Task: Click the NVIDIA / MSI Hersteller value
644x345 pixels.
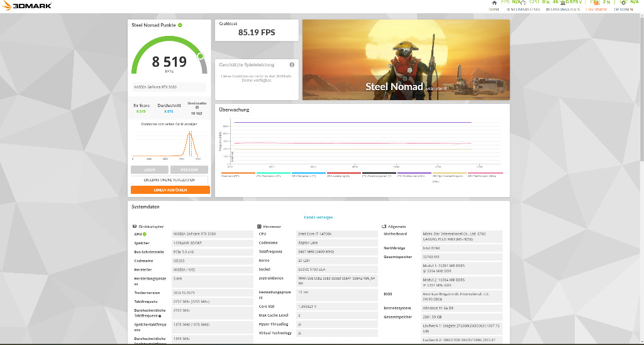Action: pyautogui.click(x=213, y=269)
